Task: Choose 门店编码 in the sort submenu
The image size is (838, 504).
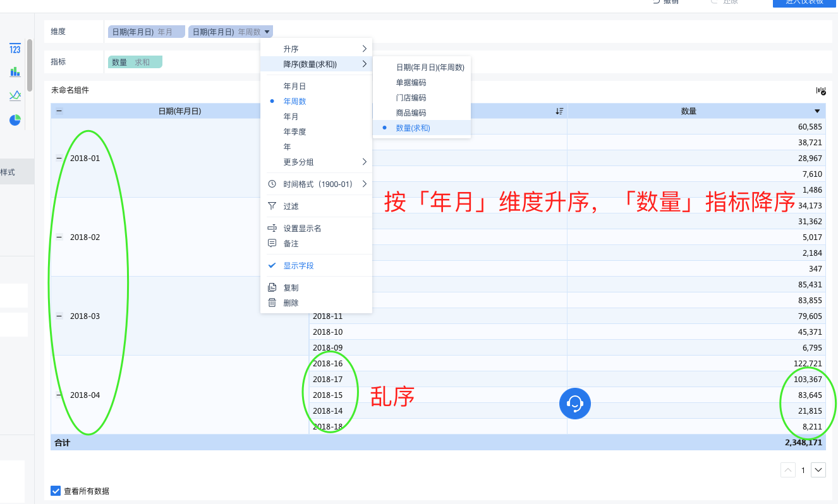Action: (411, 98)
